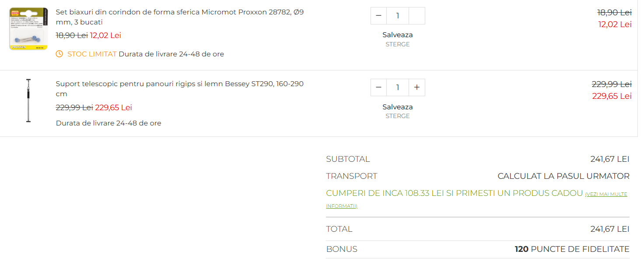Image resolution: width=644 pixels, height=272 pixels.
Task: Remove Bessey support with STERGE
Action: (x=397, y=116)
